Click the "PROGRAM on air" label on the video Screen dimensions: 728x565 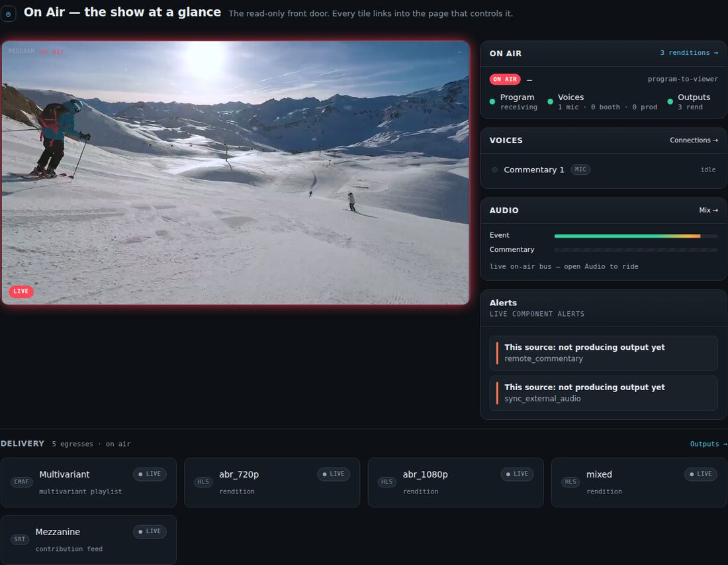(36, 51)
